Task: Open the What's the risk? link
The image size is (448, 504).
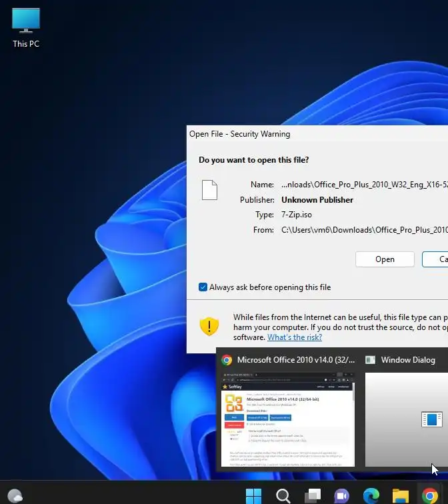Action: (x=295, y=337)
